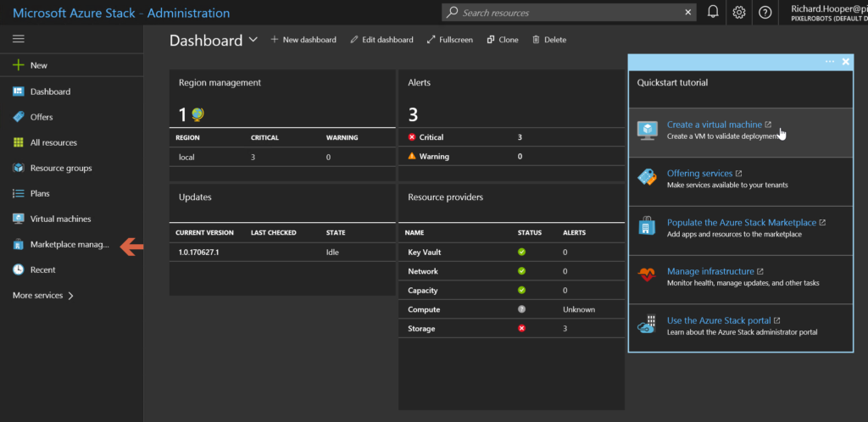Close the Quickstart tutorial tile
The image size is (868, 422).
(x=845, y=61)
